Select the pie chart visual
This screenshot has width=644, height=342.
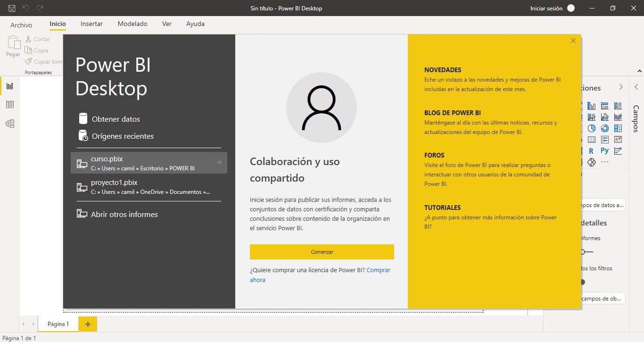tap(592, 128)
